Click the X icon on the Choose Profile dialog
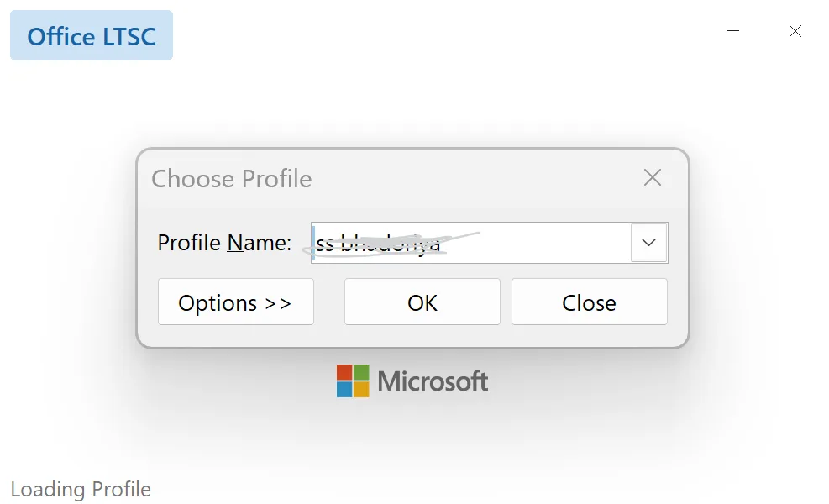Image resolution: width=829 pixels, height=504 pixels. pos(653,178)
